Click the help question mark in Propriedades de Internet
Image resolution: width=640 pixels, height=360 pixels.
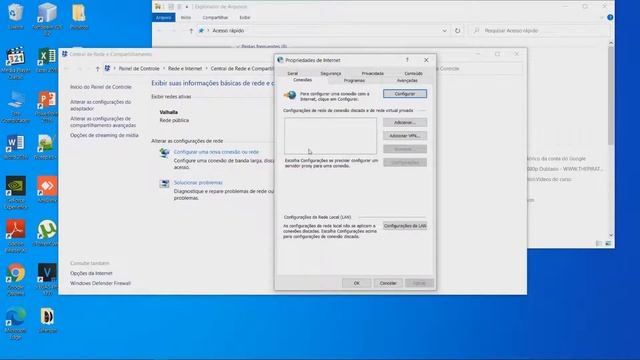click(x=407, y=60)
